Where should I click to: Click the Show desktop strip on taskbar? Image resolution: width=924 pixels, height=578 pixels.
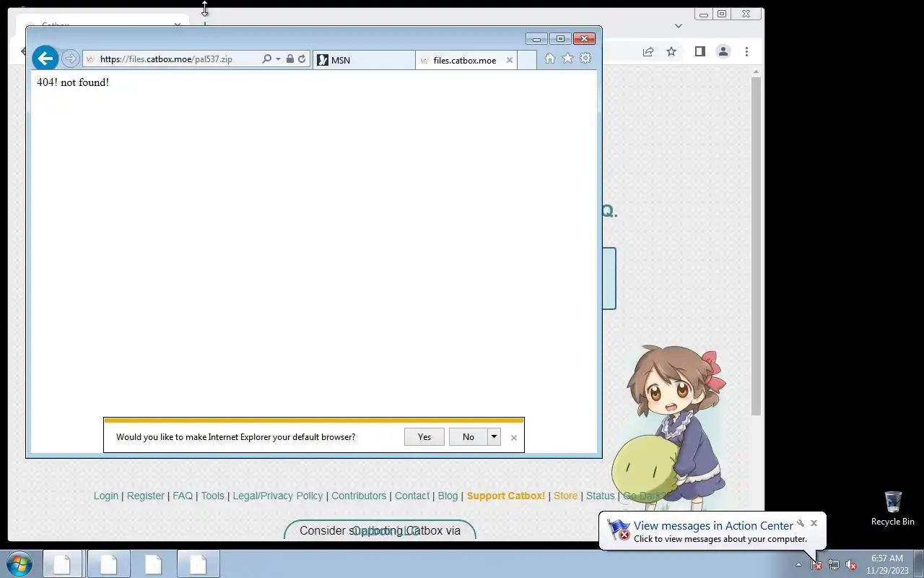point(918,564)
